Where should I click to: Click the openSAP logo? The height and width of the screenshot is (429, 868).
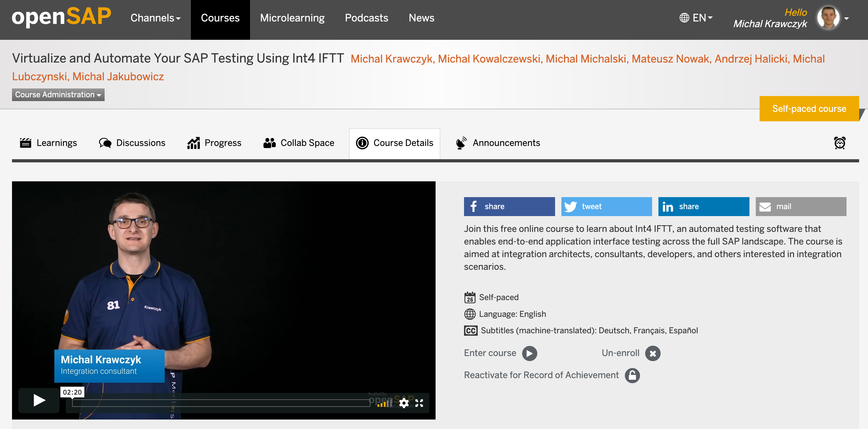61,17
